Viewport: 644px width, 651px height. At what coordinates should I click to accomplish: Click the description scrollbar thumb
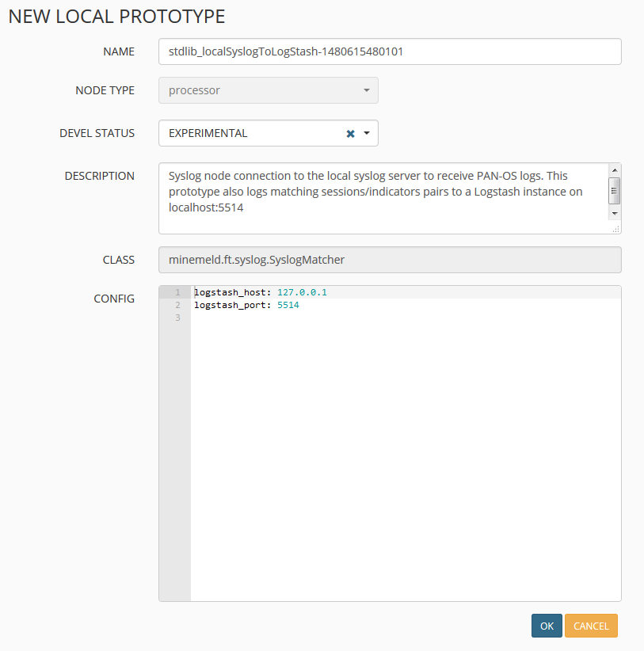(614, 191)
